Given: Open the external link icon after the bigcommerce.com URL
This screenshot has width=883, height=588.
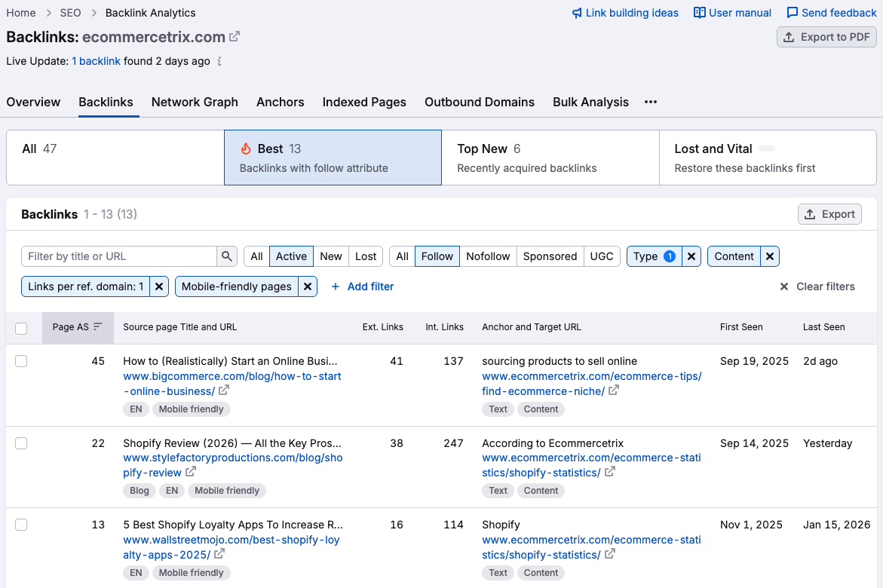Looking at the screenshot, I should pyautogui.click(x=223, y=391).
